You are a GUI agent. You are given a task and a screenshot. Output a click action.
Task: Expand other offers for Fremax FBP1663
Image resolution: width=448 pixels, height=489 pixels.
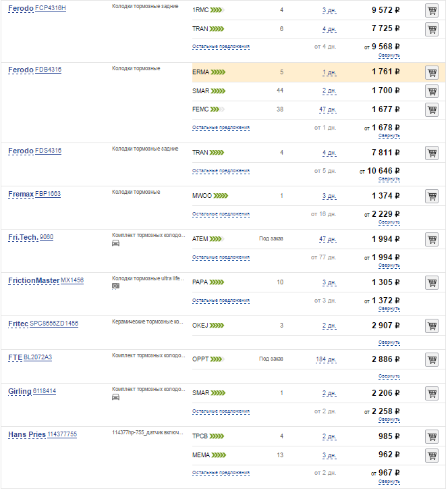point(221,214)
